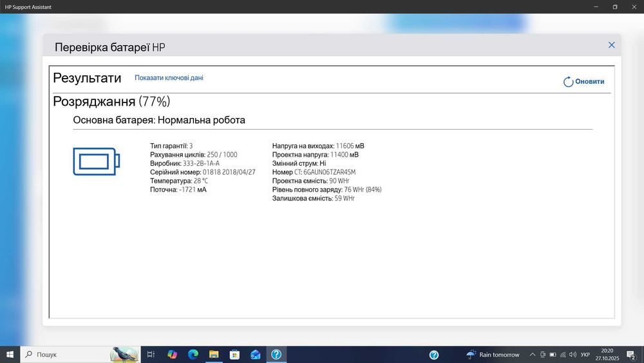Click the speaker volume tray icon

[x=573, y=355]
